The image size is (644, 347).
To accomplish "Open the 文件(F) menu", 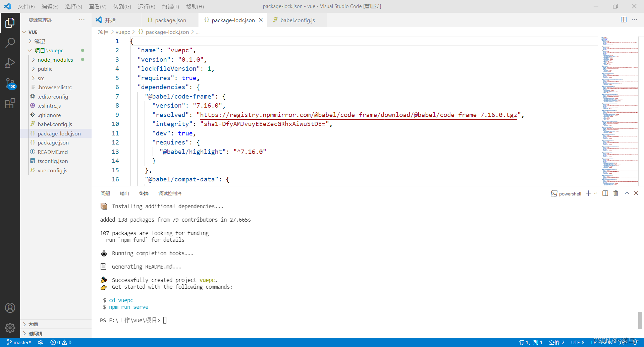I will [26, 6].
